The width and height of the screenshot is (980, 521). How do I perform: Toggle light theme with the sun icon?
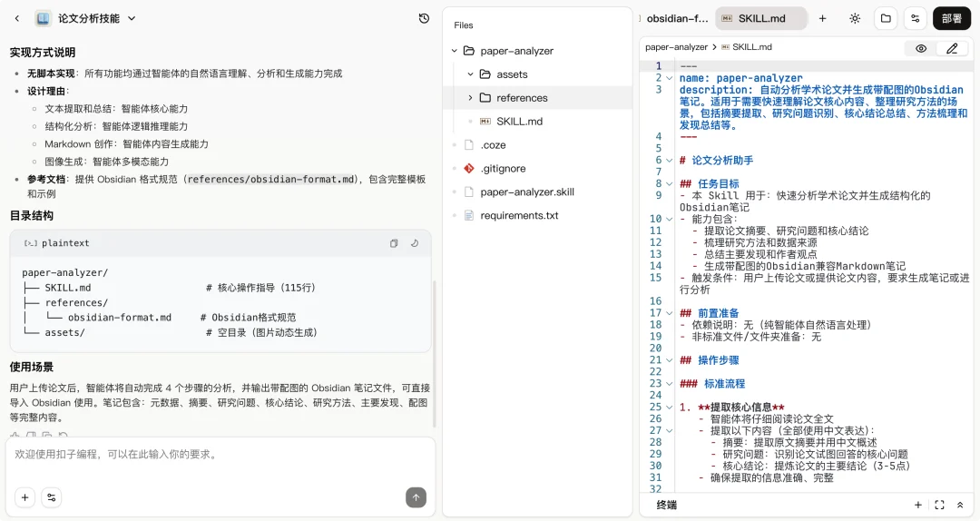[x=855, y=19]
